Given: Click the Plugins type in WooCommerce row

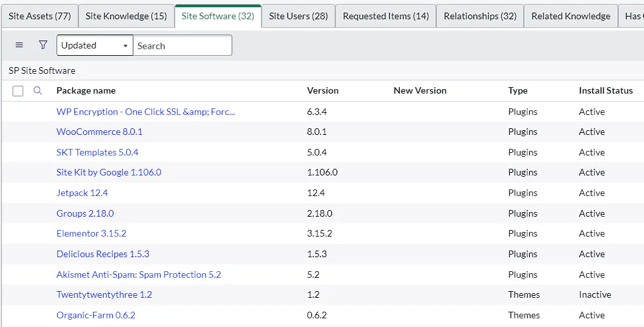Looking at the screenshot, I should (523, 132).
